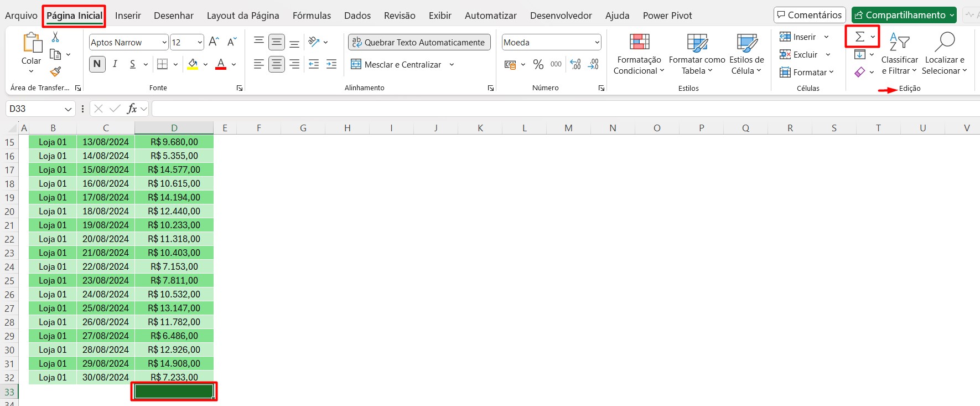The height and width of the screenshot is (406, 980).
Task: Switch to the Layout da Página tab
Action: pos(243,16)
